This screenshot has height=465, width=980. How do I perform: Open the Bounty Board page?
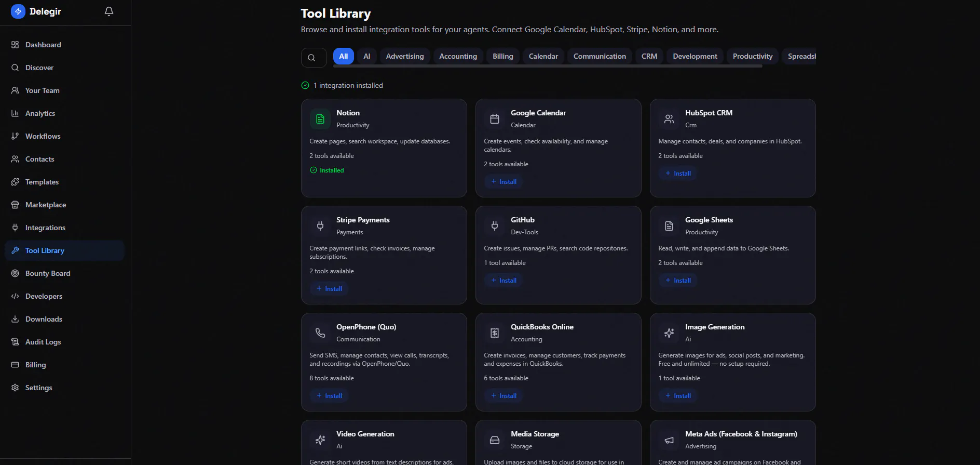tap(64, 273)
